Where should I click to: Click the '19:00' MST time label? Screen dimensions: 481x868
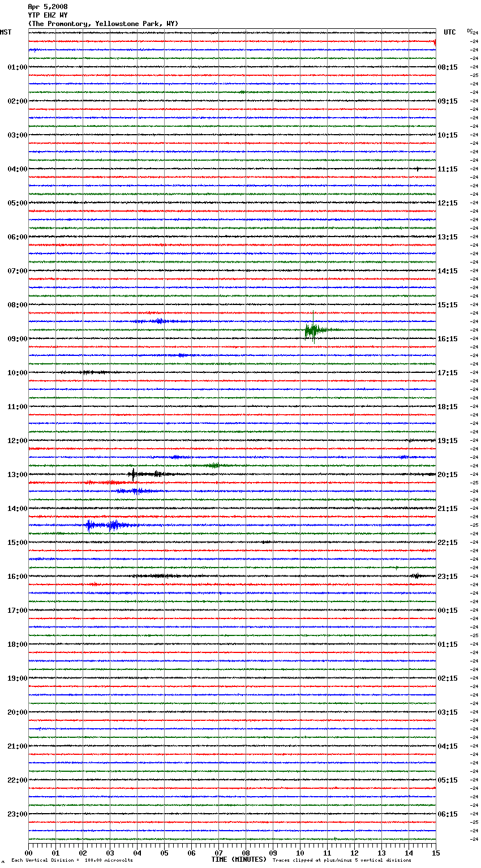[x=18, y=678]
